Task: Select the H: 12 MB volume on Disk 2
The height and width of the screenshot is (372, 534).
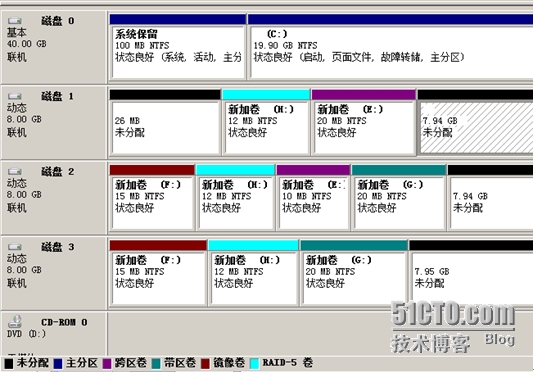Action: point(235,197)
